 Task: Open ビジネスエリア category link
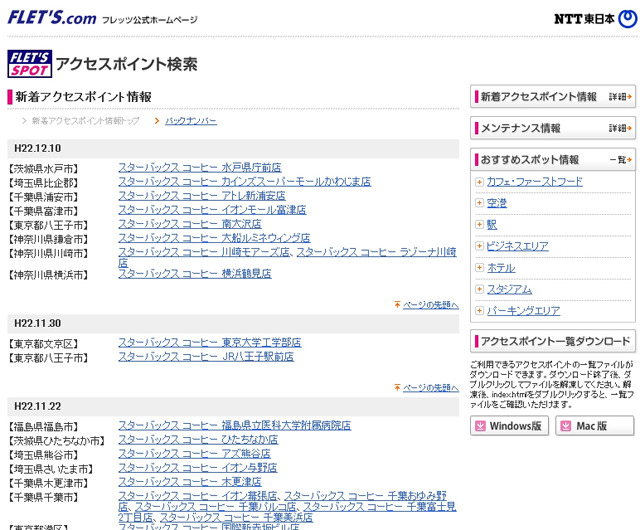(518, 246)
